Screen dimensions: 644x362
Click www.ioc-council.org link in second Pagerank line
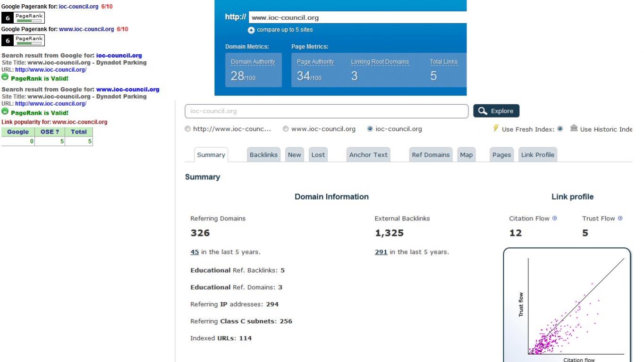(x=86, y=29)
